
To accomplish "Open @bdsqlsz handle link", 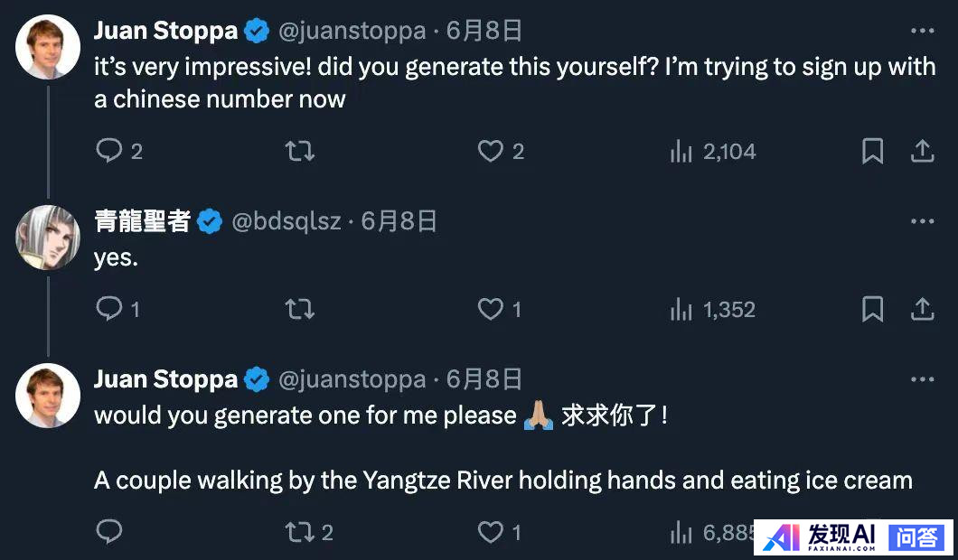I will pyautogui.click(x=286, y=221).
